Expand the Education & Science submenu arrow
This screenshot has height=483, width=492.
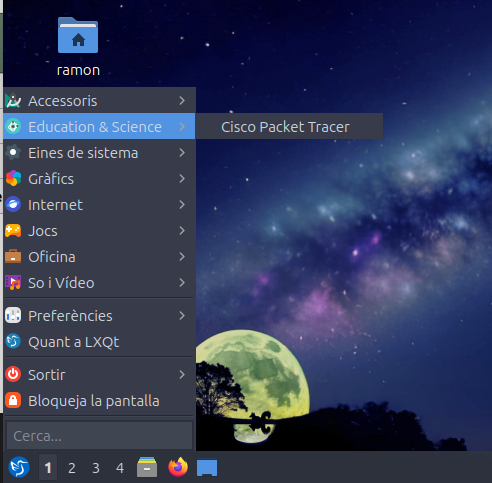182,127
